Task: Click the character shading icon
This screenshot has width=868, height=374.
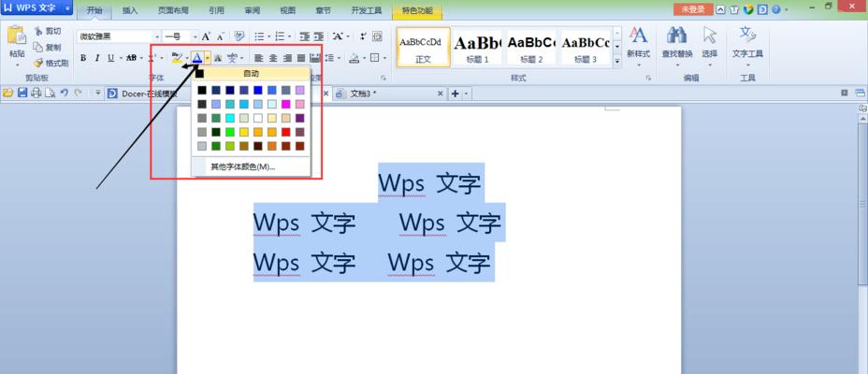Action: 218,58
